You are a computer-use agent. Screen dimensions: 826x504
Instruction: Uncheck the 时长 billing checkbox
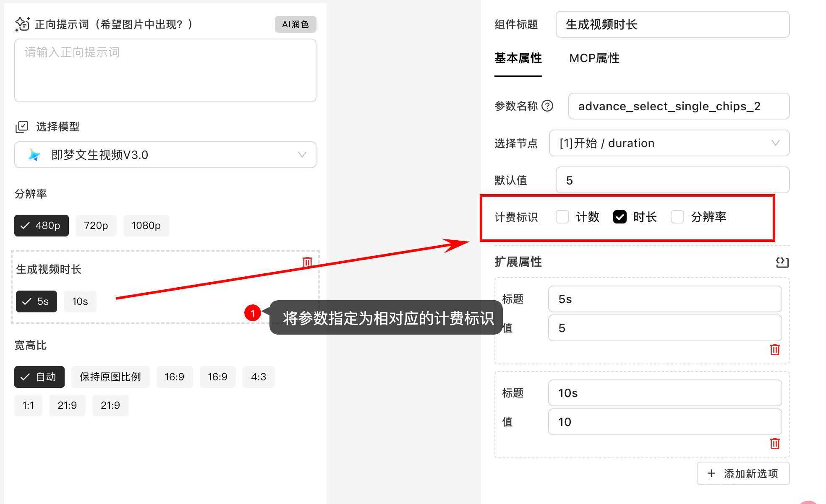pos(619,217)
